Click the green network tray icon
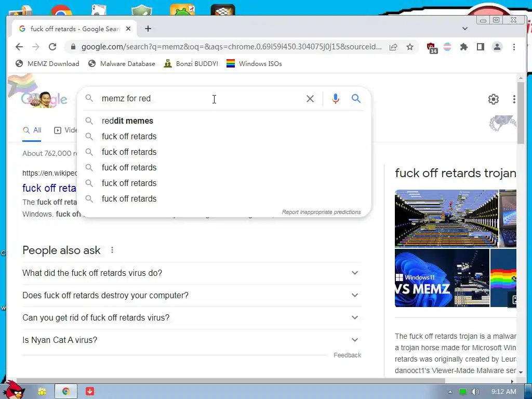The image size is (532, 399). click(463, 392)
